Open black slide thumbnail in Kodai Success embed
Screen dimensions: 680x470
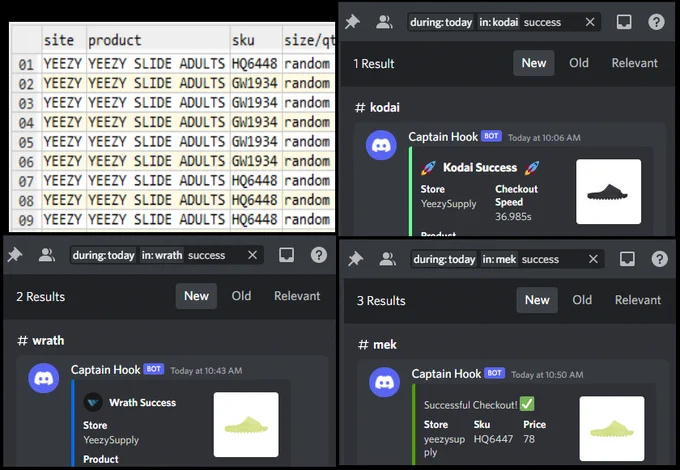coord(608,191)
